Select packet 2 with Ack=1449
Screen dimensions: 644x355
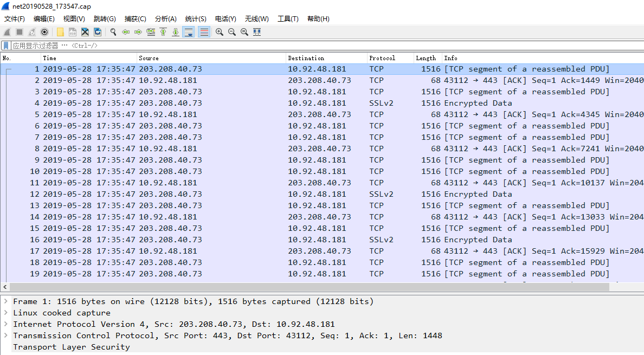coord(322,80)
